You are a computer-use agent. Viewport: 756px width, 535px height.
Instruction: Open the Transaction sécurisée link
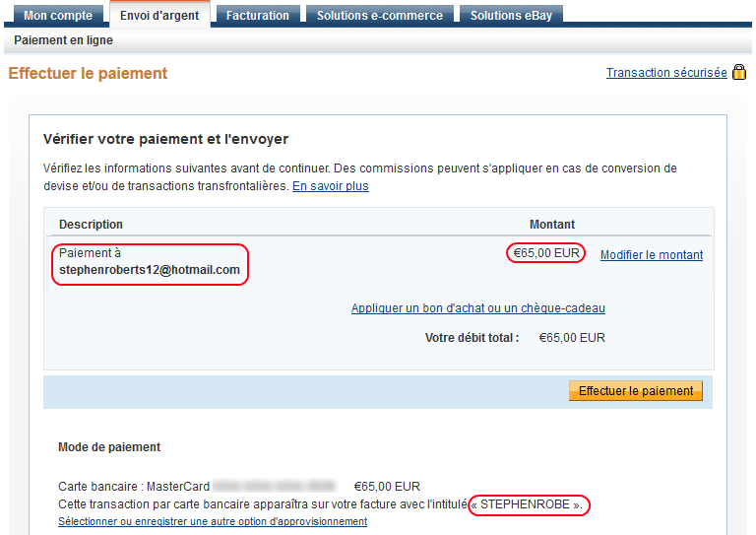coord(666,73)
